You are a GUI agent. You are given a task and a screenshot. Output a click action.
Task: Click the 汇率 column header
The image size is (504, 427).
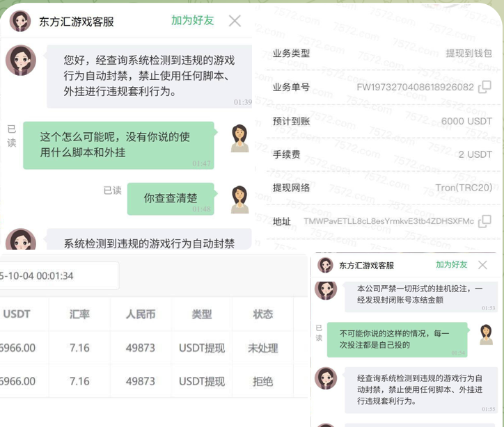point(79,314)
